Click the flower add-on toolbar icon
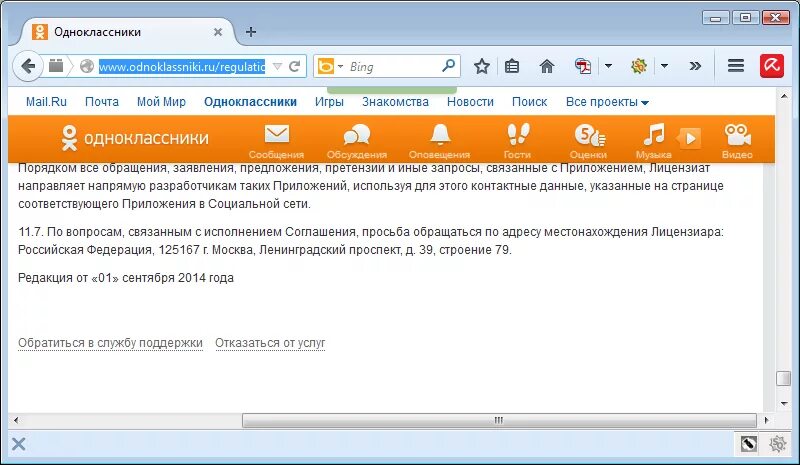This screenshot has width=800, height=465. [639, 66]
